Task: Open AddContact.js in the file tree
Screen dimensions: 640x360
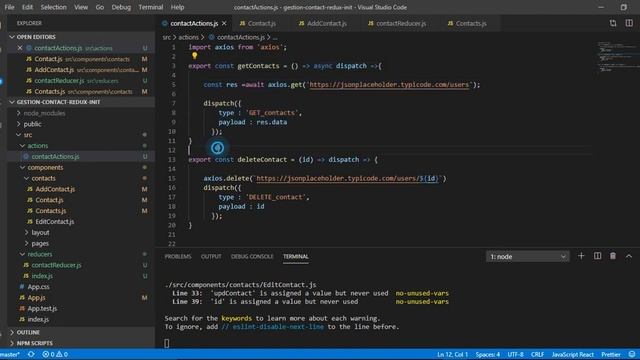Action: point(55,189)
